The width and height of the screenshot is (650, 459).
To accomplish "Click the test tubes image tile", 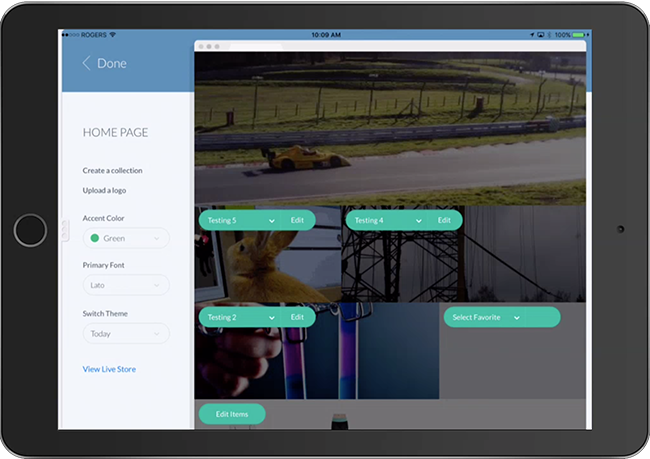I will click(x=317, y=363).
